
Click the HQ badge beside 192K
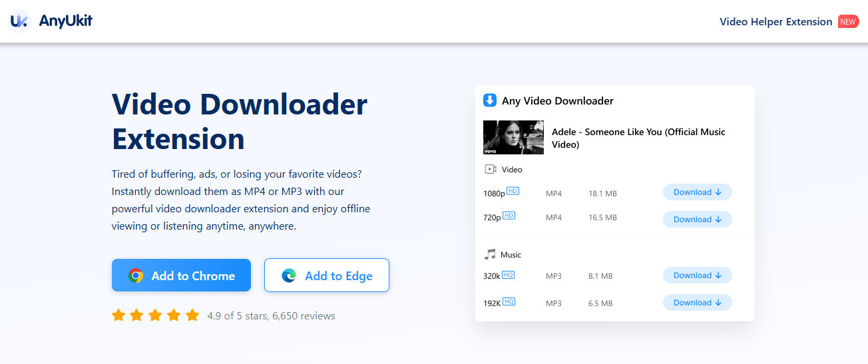click(509, 301)
